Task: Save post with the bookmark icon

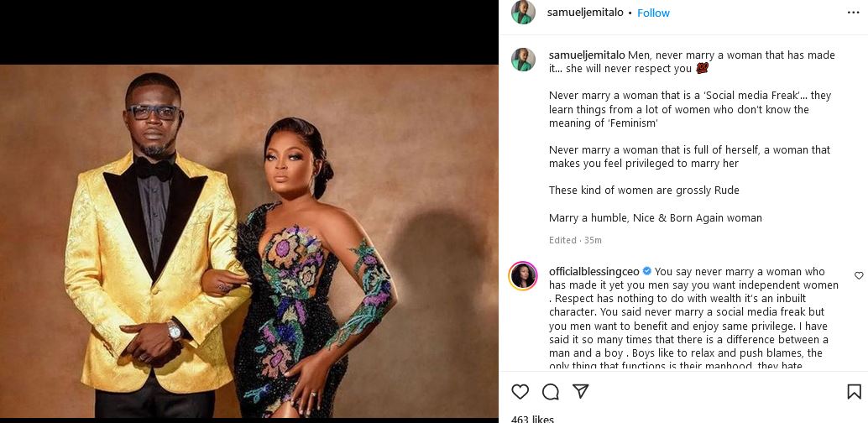Action: (x=854, y=392)
